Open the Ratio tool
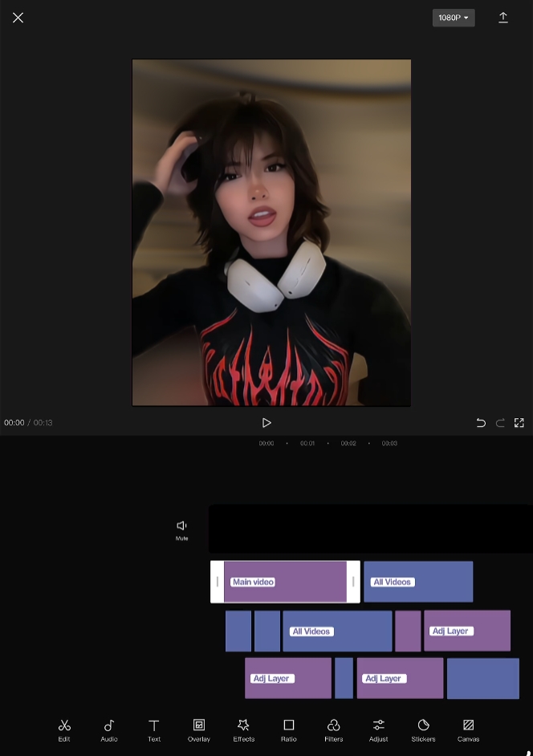This screenshot has width=533, height=756. click(289, 729)
